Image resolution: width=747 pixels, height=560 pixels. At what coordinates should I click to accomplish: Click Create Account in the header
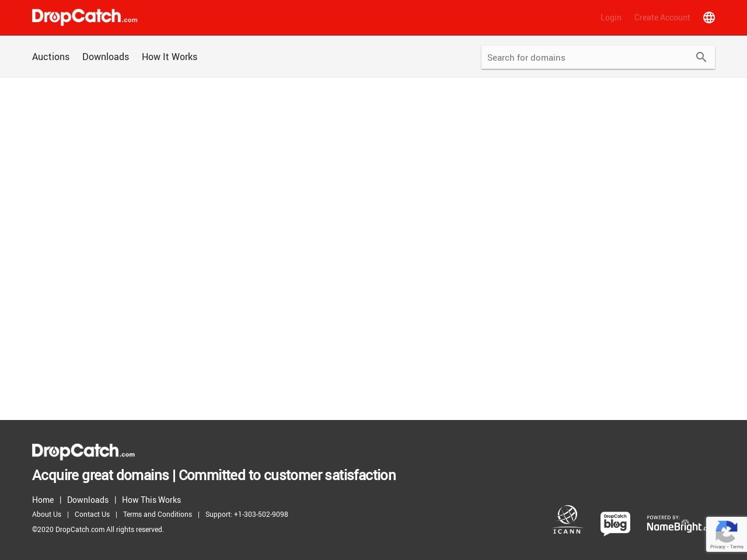pos(662,17)
